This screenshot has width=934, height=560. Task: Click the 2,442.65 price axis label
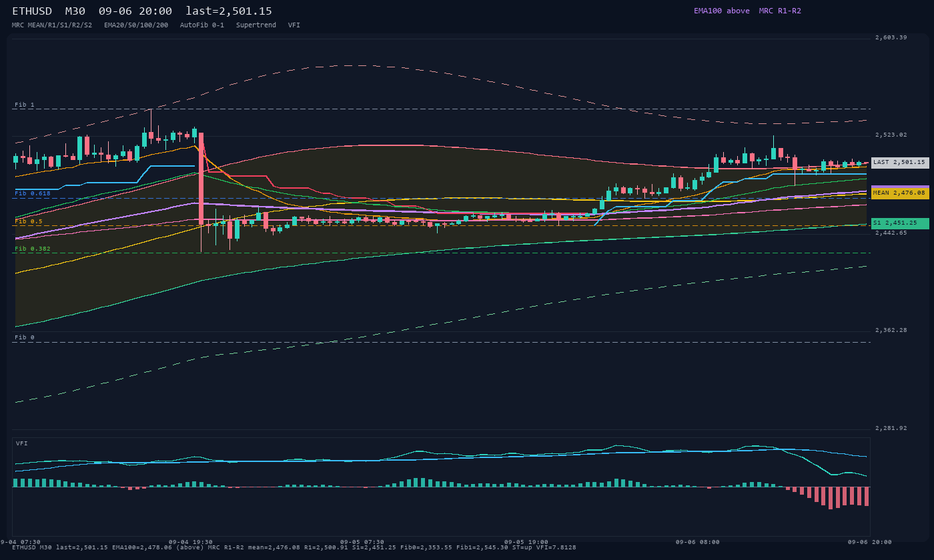(891, 233)
